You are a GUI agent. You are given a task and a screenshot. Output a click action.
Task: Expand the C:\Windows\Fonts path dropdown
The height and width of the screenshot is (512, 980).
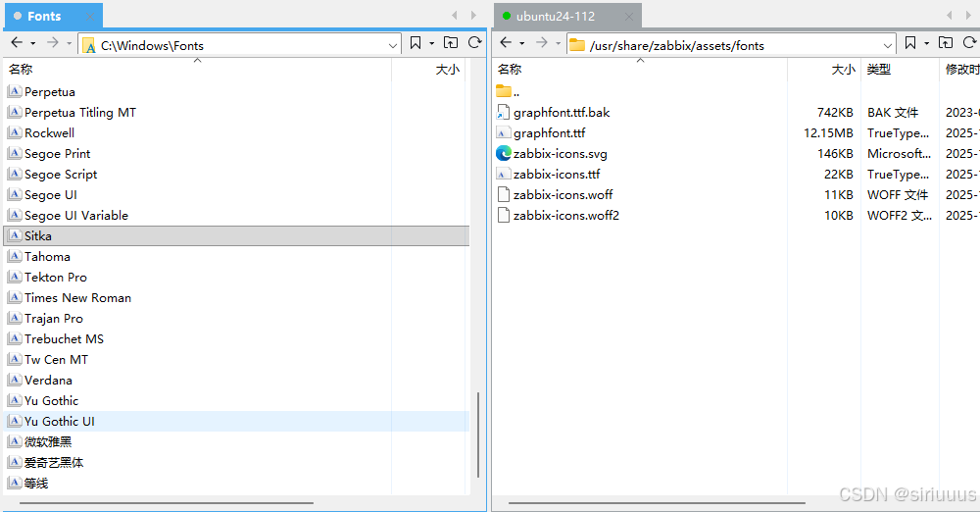[x=393, y=45]
